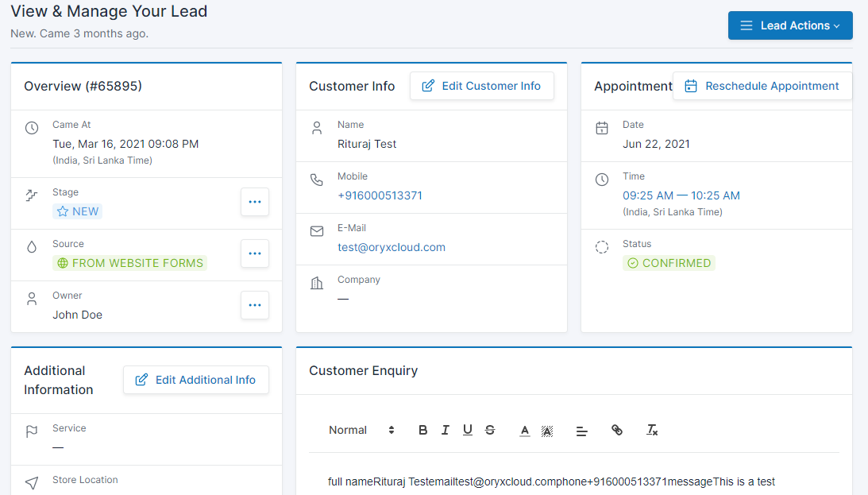Open the Lead Actions dropdown
Image resolution: width=868 pixels, height=495 pixels.
click(790, 25)
